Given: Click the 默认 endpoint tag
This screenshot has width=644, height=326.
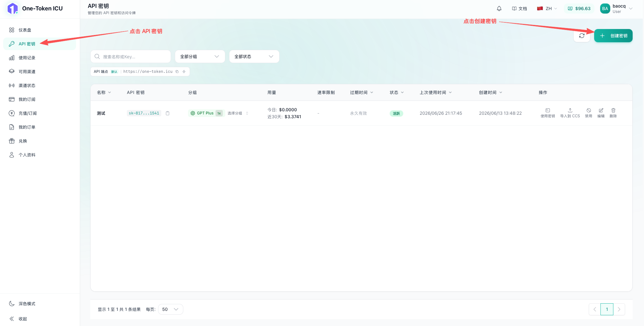Looking at the screenshot, I should (114, 72).
